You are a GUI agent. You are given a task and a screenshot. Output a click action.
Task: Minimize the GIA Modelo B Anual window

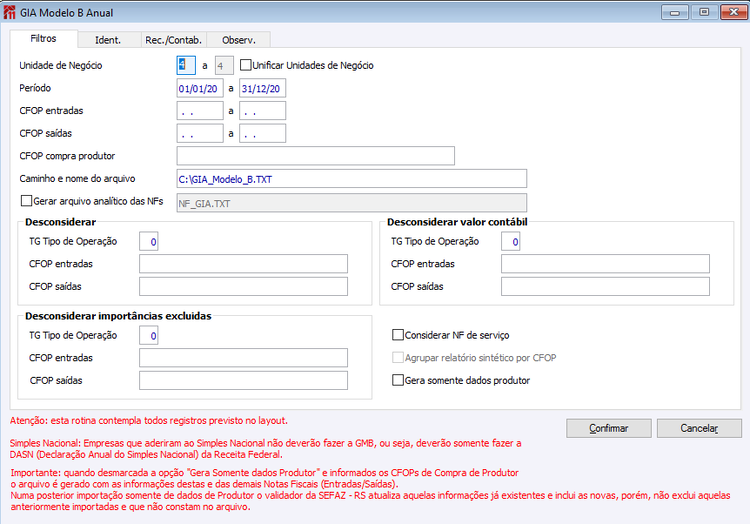coord(675,12)
